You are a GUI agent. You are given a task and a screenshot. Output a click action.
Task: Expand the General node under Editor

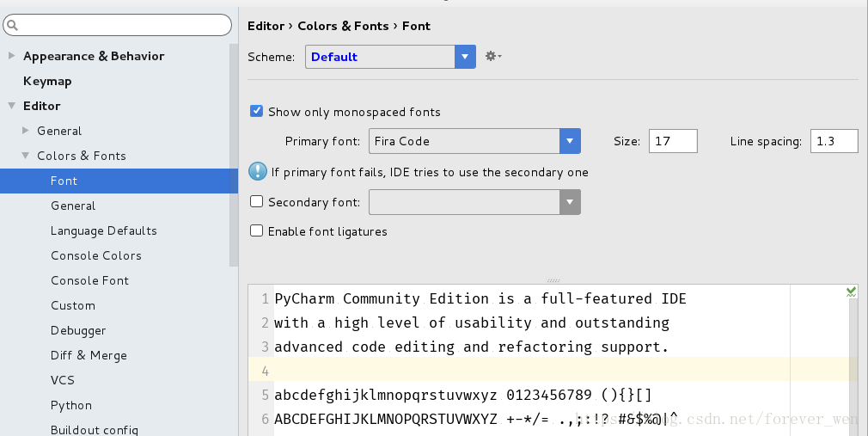26,131
